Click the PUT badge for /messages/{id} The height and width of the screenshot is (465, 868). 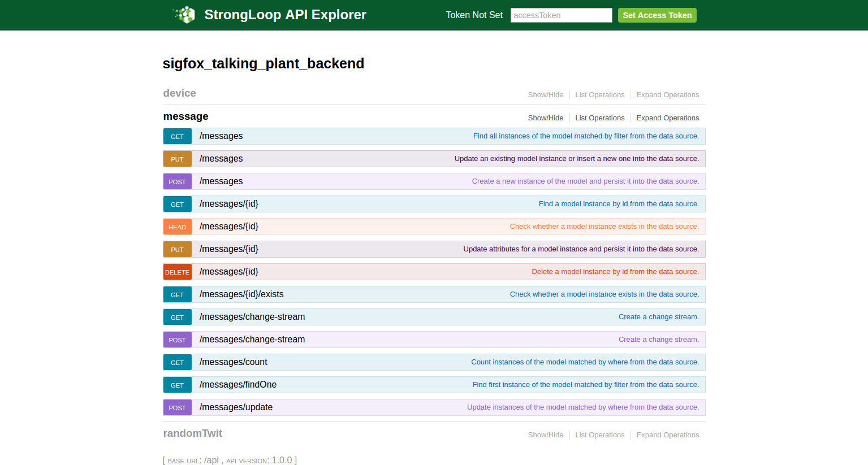177,249
